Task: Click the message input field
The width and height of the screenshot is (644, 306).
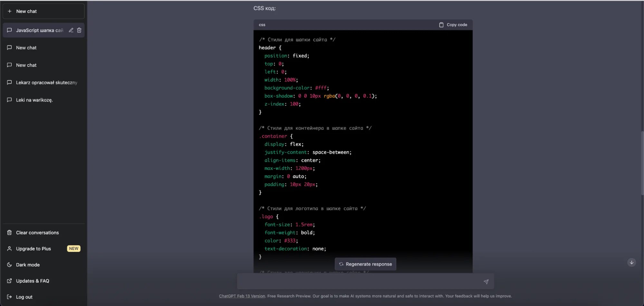Action: (365, 282)
